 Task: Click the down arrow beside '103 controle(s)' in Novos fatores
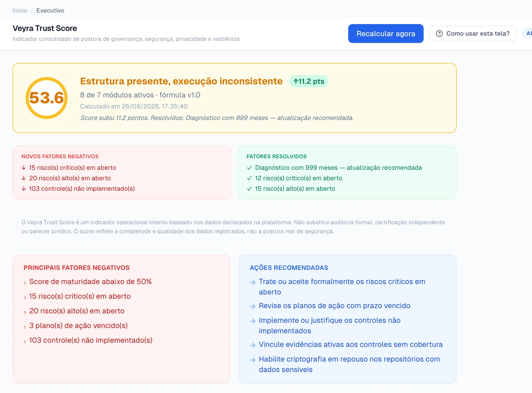tap(24, 189)
